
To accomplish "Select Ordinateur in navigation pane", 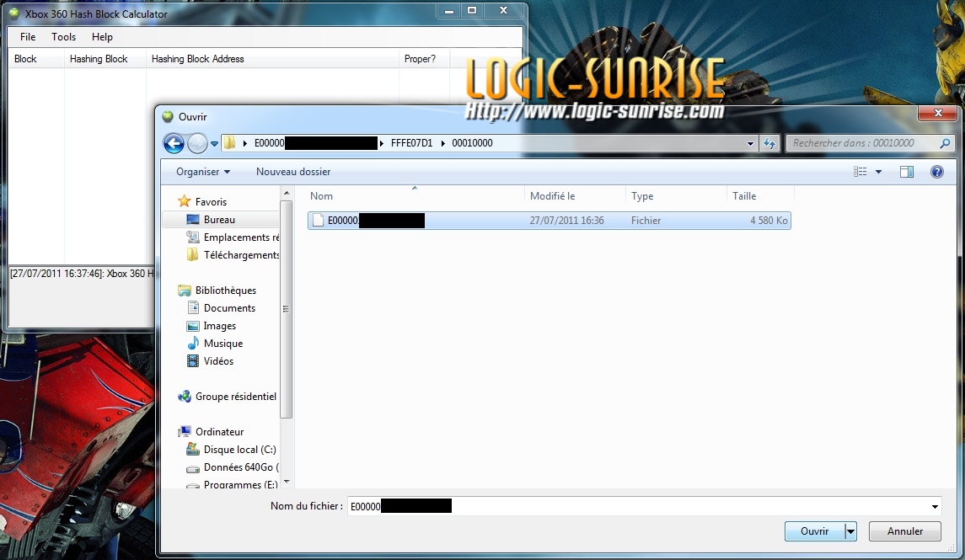I will tap(219, 431).
